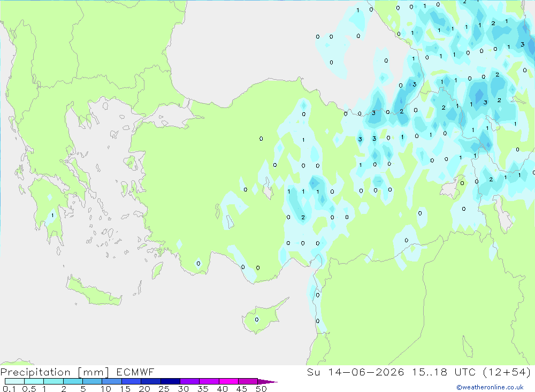
Task: Click the legend label '0.1'
Action: 9,389
